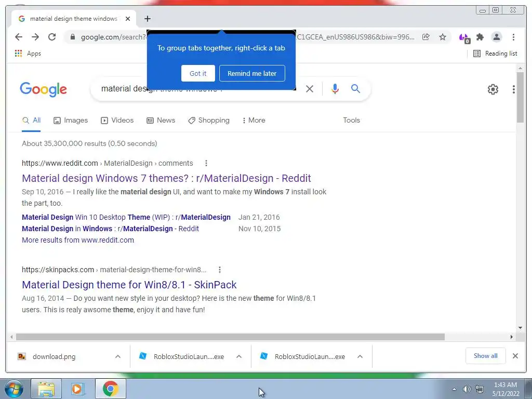Open Windows Explorer from the taskbar
The image size is (532, 399).
click(x=46, y=389)
